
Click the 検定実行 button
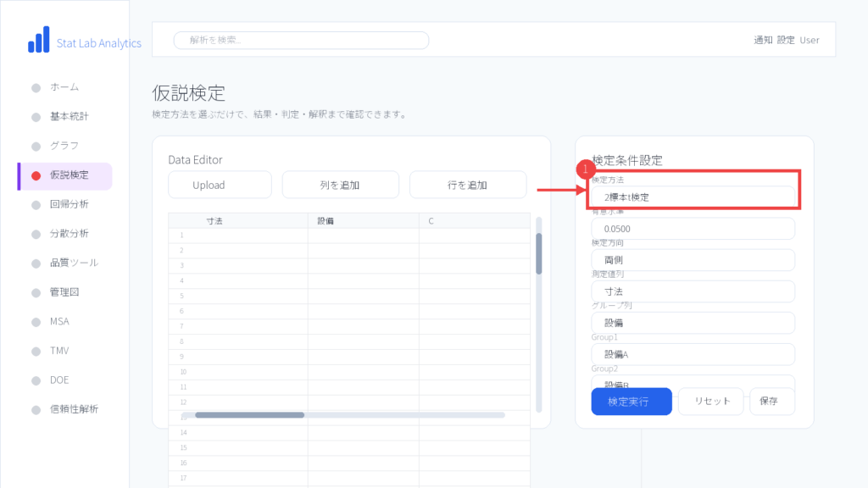[x=632, y=402]
